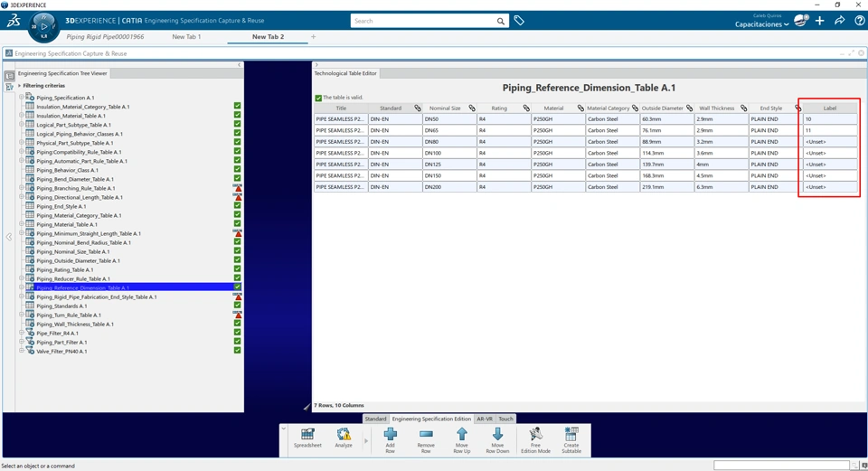The height and width of the screenshot is (471, 868).
Task: Click warning status for Piping_Minimum_Straight_Length_Table
Action: (238, 233)
